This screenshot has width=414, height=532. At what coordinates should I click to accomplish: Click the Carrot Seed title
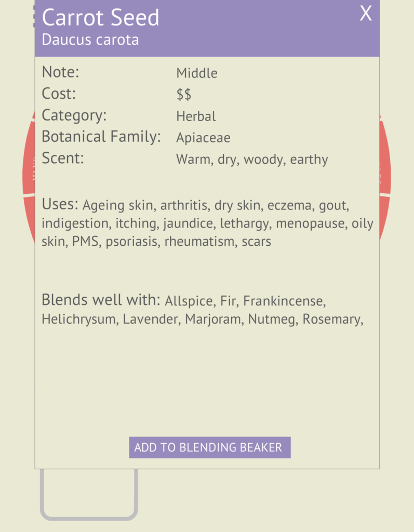[x=100, y=17]
